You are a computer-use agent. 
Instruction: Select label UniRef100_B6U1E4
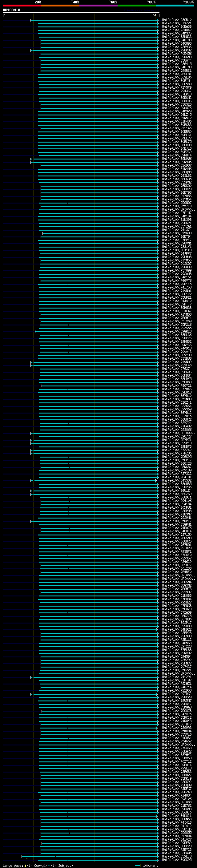point(176,491)
